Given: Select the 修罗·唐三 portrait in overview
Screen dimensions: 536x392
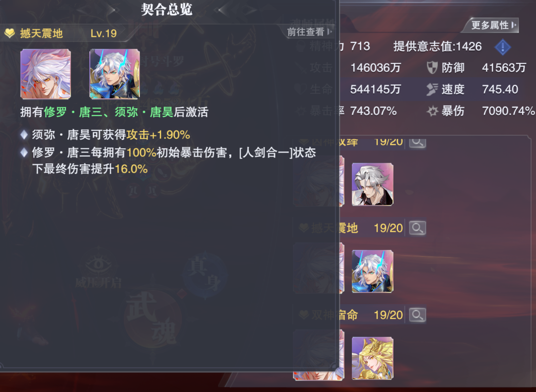Looking at the screenshot, I should (46, 74).
